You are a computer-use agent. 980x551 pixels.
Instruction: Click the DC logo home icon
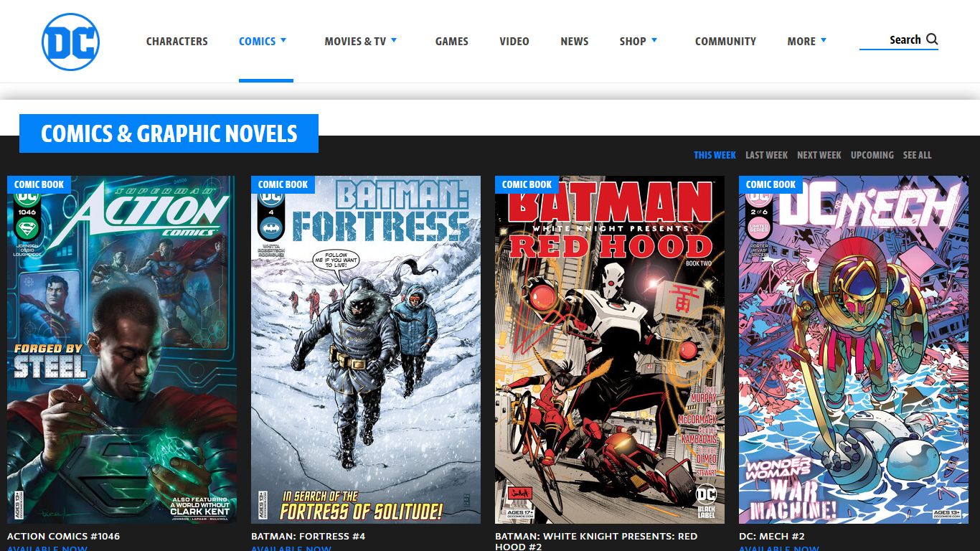coord(70,42)
